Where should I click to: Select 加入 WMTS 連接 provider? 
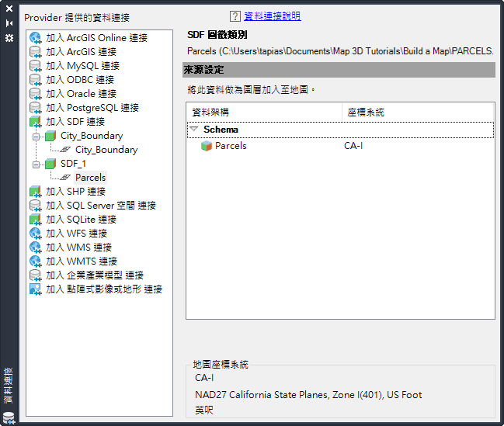82,261
